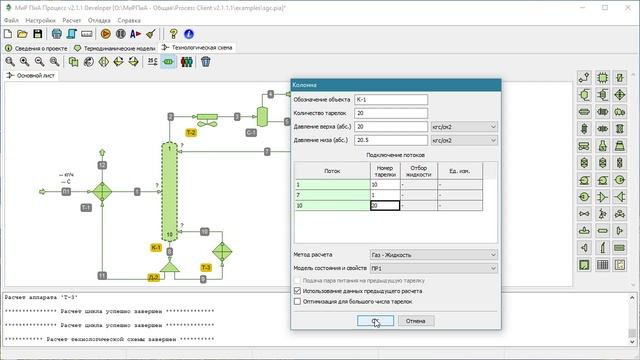Click the trash bin delete icon
The width and height of the screenshot is (640, 360).
206,62
